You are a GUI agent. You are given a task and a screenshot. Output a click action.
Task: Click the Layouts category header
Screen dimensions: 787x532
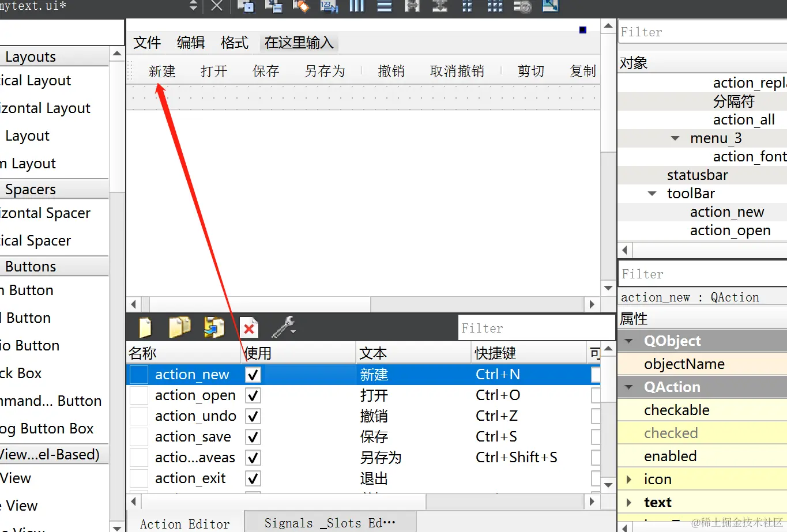coord(54,57)
